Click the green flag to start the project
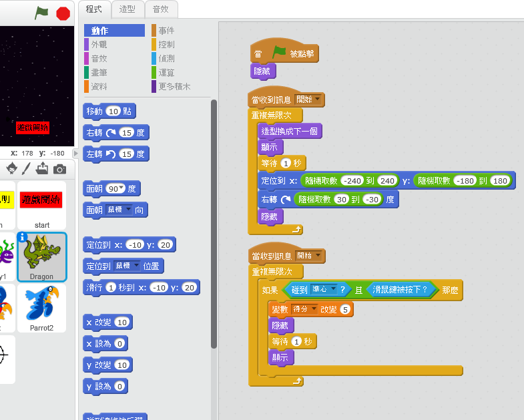Screen dimensions: 524x420 (41, 13)
